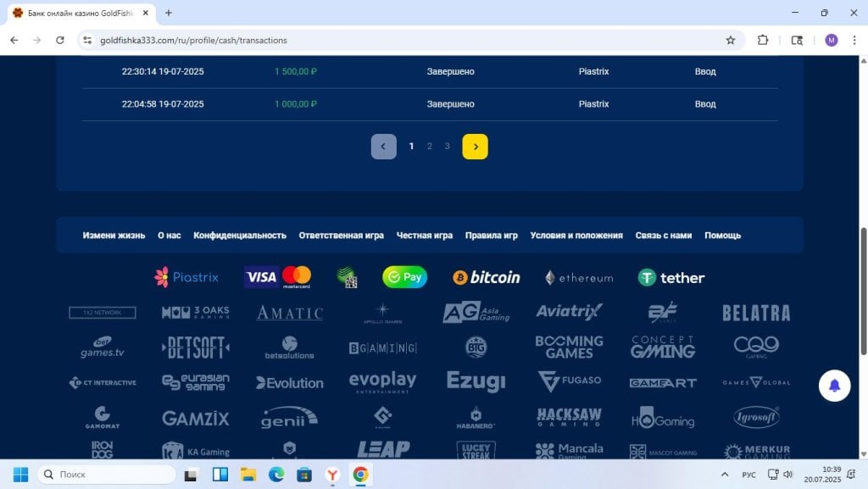Click the 22:04:58 19-07-2025 timestamp

163,104
